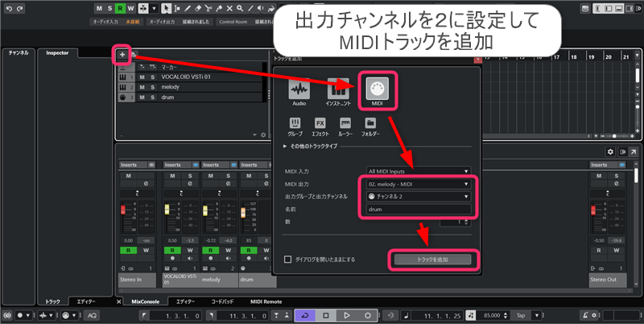Click the Control Room status label

coord(233,22)
